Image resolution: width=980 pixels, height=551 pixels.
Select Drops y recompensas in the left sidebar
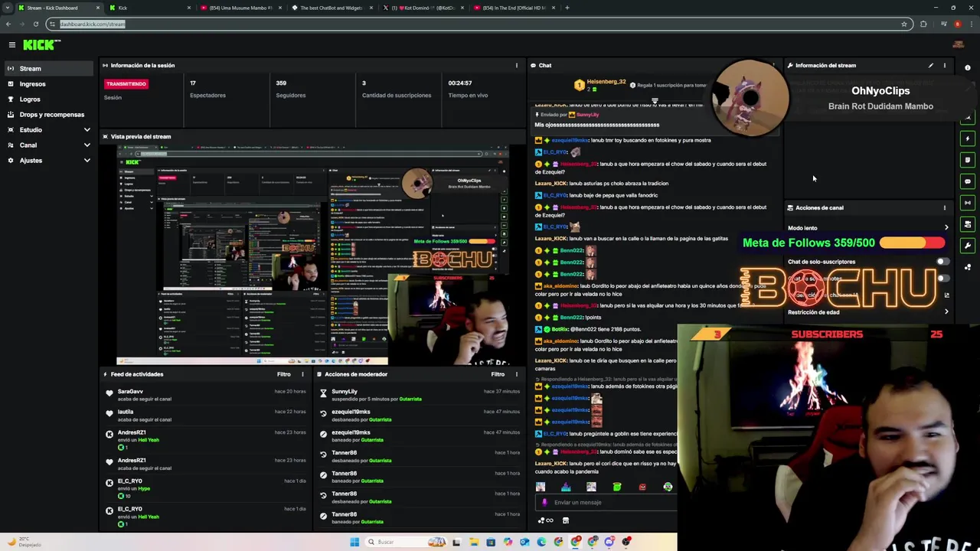tap(49, 115)
